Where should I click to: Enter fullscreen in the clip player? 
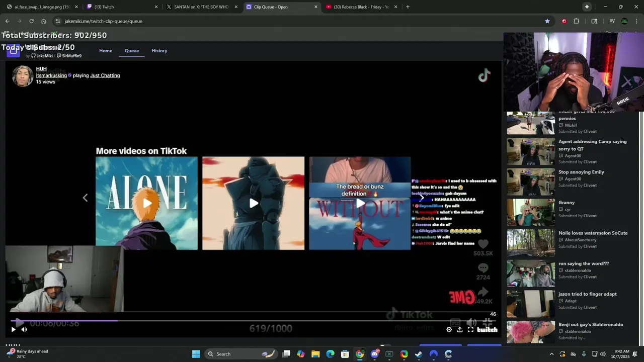[x=470, y=330]
